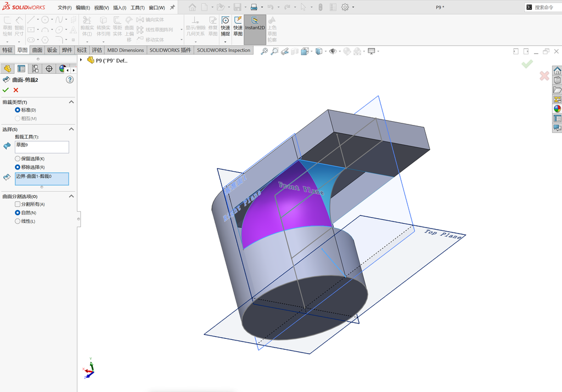This screenshot has height=392, width=562.
Task: Open dropdown arrow next to Hide/Show Items eye
Action: (339, 51)
